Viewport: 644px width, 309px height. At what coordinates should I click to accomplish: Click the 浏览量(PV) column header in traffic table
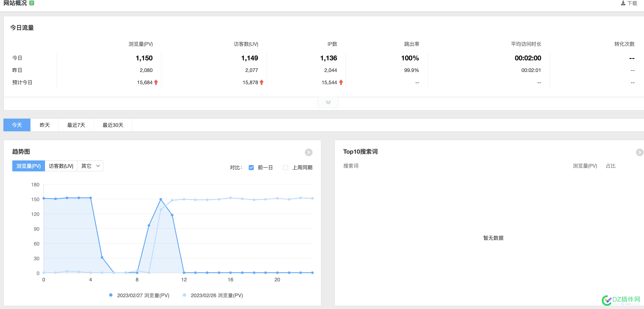[x=141, y=44]
